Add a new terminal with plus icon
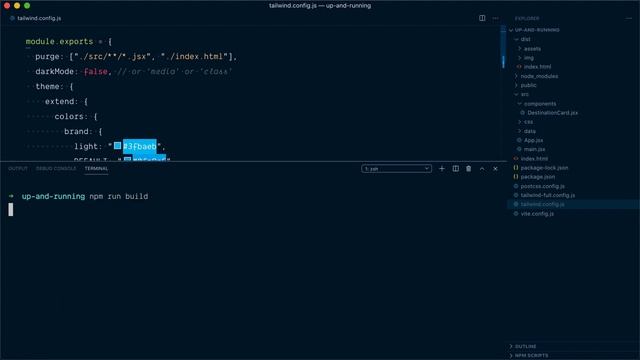 [442, 169]
